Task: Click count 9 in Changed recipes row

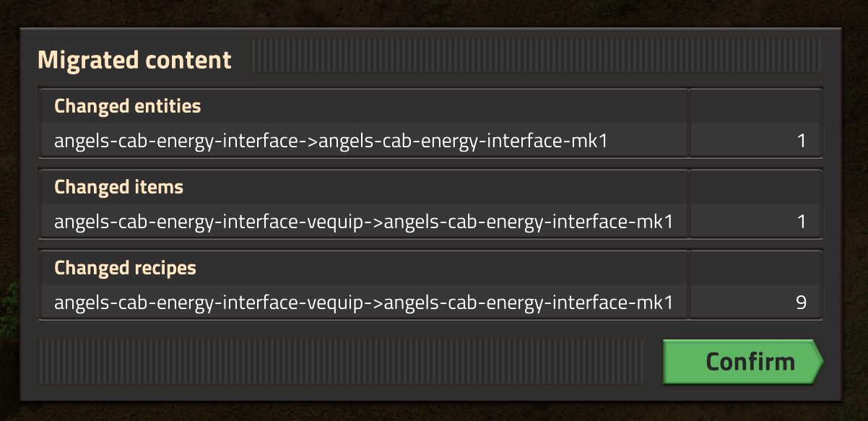Action: pyautogui.click(x=800, y=303)
